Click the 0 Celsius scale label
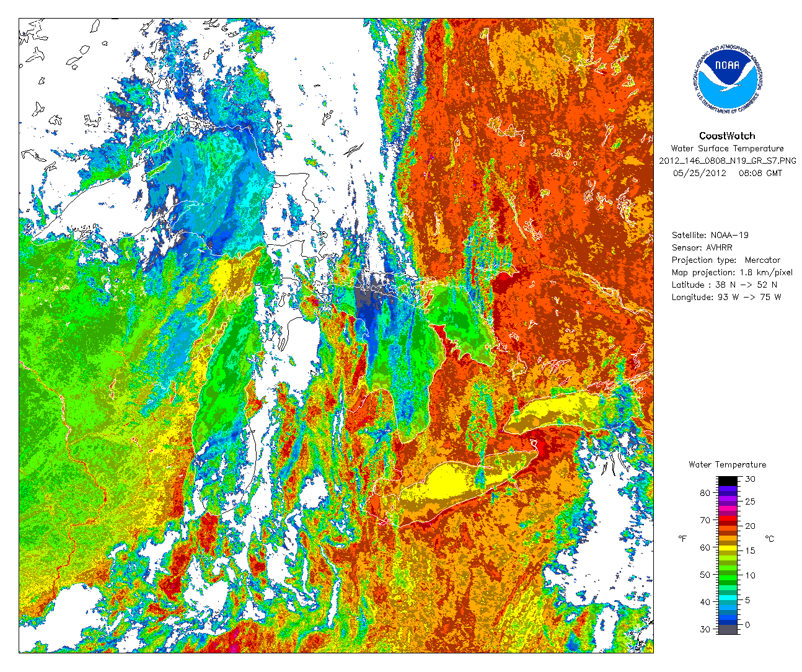 (747, 625)
